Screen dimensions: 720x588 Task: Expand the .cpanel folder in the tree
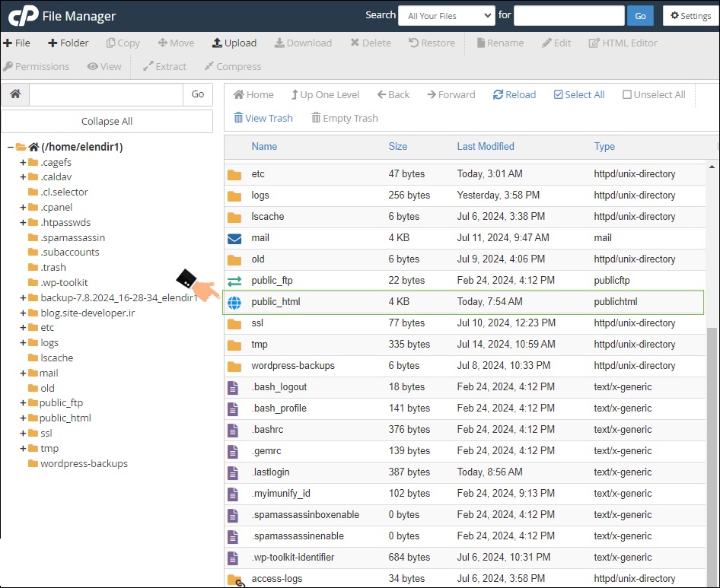[x=23, y=207]
